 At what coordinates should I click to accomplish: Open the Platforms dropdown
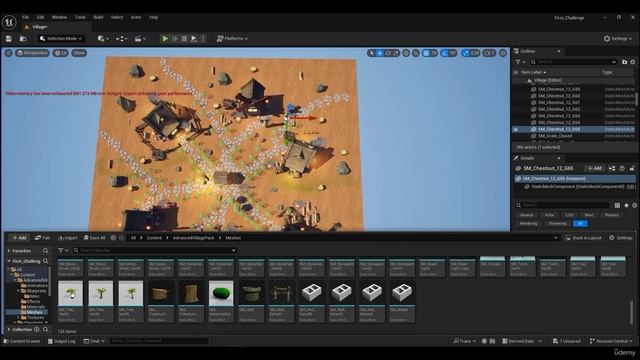click(x=232, y=38)
